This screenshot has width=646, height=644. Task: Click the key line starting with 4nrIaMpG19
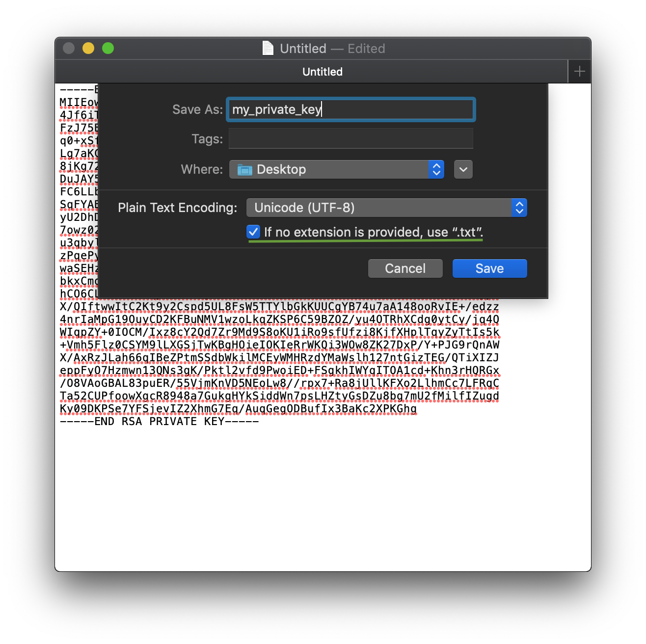pyautogui.click(x=279, y=320)
